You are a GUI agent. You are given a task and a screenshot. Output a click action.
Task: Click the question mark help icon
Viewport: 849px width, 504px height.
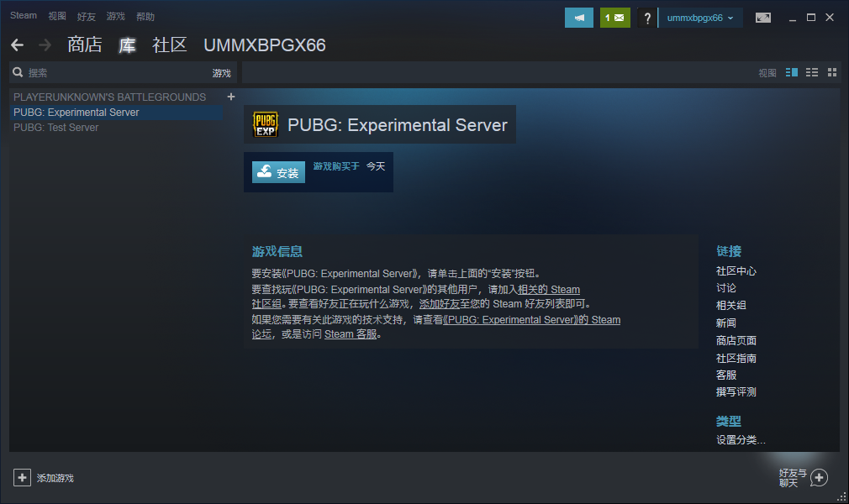(647, 18)
